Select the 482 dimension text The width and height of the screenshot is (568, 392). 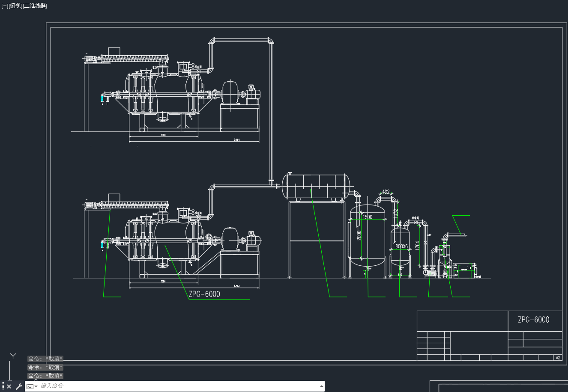point(386,192)
